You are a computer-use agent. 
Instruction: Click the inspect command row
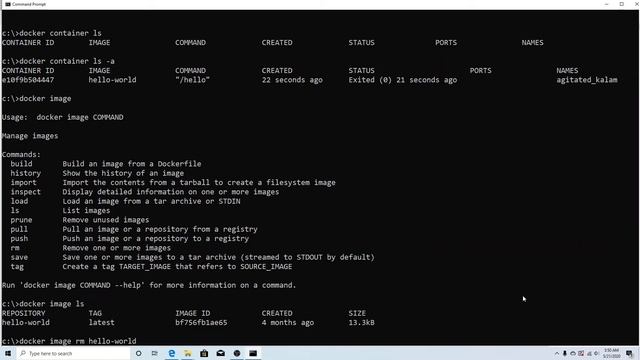145,192
